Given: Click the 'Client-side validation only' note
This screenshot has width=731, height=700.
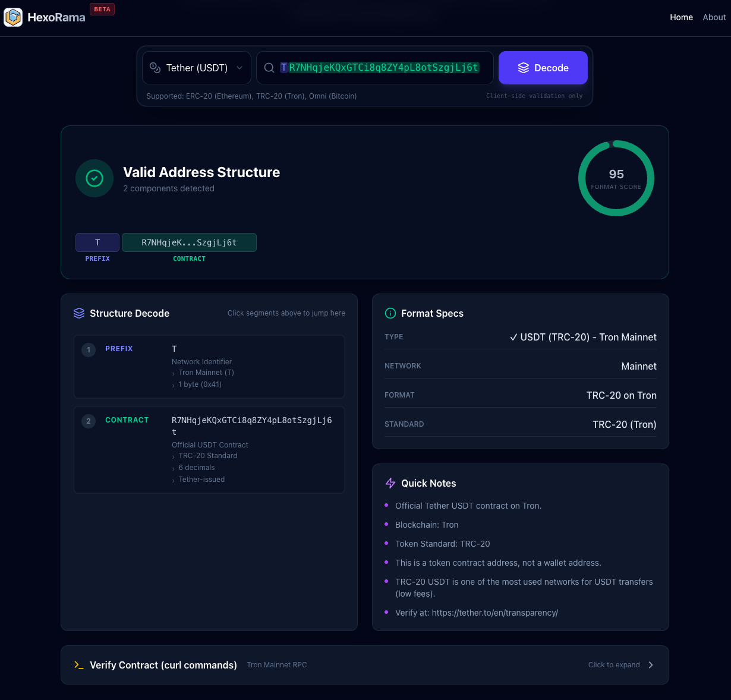Looking at the screenshot, I should (x=534, y=96).
